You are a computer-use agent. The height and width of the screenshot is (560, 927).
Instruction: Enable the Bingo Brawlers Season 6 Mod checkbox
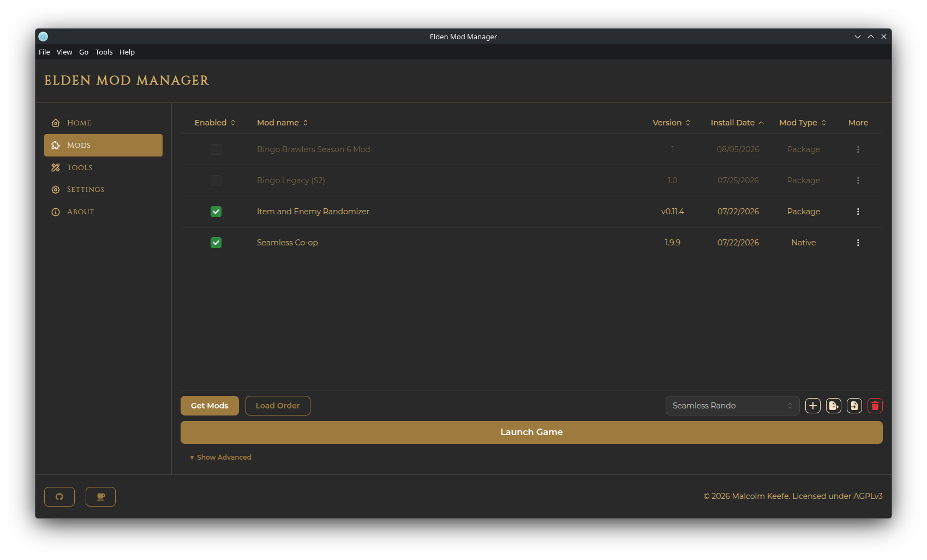tap(216, 149)
